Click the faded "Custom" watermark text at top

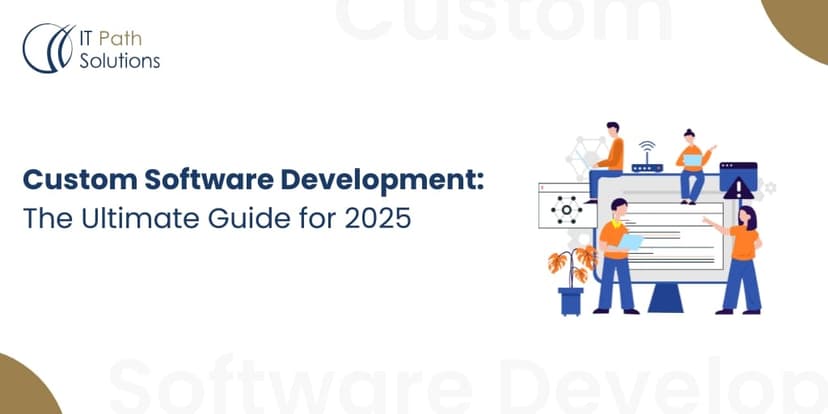coord(504,20)
